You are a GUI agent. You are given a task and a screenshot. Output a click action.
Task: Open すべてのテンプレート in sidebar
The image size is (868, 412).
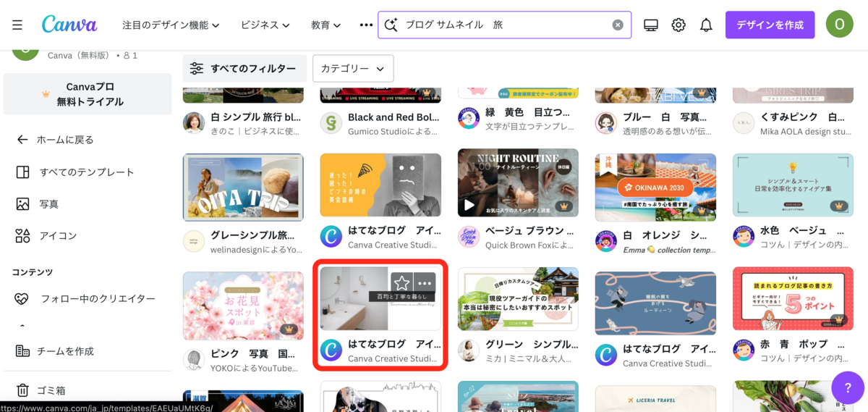[x=88, y=172]
